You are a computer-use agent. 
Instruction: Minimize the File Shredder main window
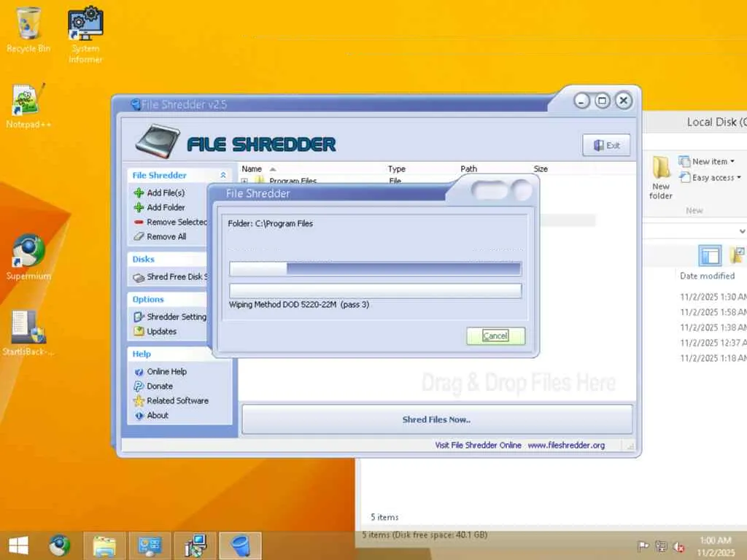point(581,101)
